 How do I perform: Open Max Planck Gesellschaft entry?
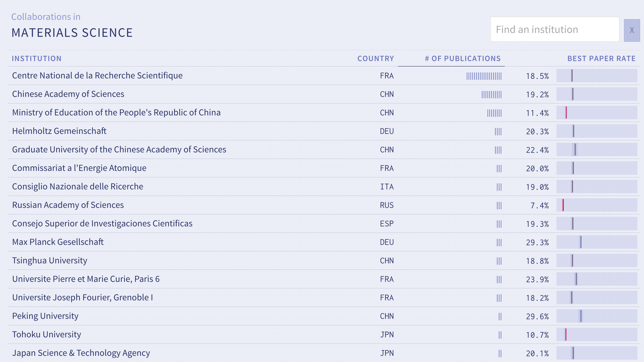pyautogui.click(x=58, y=242)
